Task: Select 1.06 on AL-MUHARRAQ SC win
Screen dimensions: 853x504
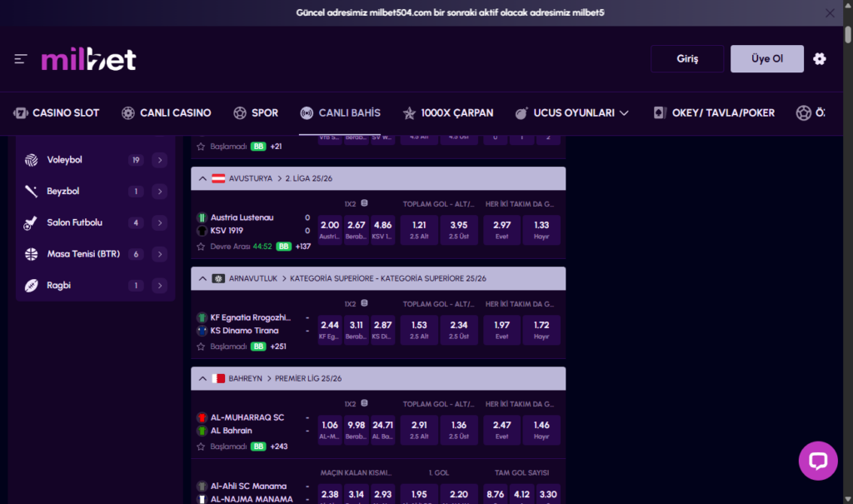Action: (x=330, y=430)
